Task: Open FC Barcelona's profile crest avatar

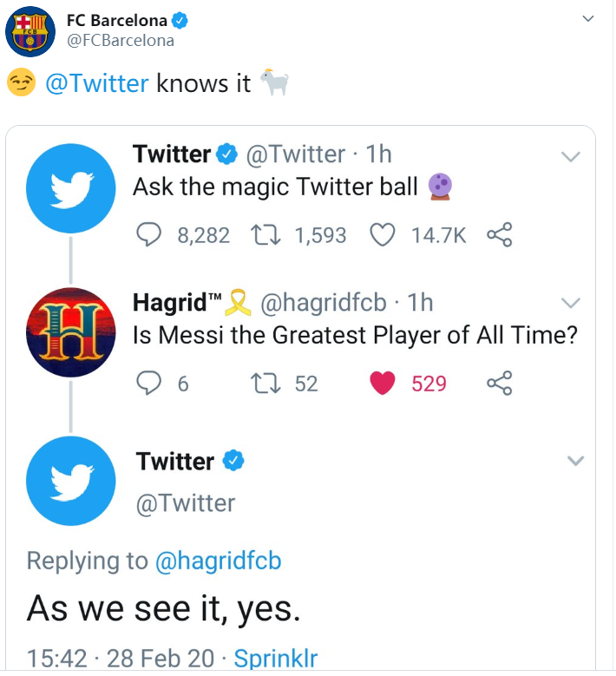Action: [x=30, y=31]
